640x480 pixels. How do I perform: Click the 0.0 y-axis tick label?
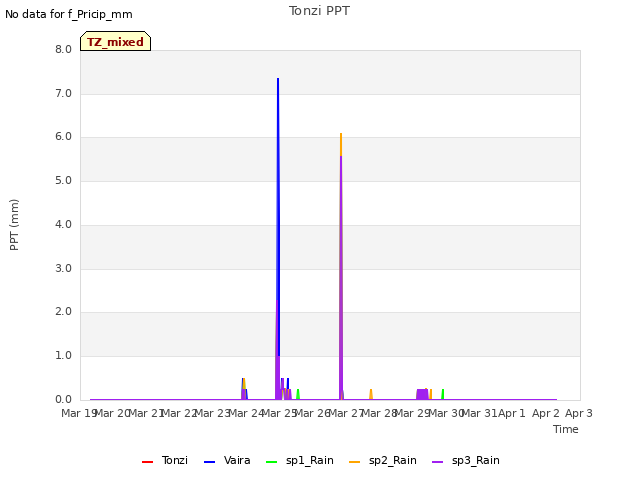click(x=63, y=399)
